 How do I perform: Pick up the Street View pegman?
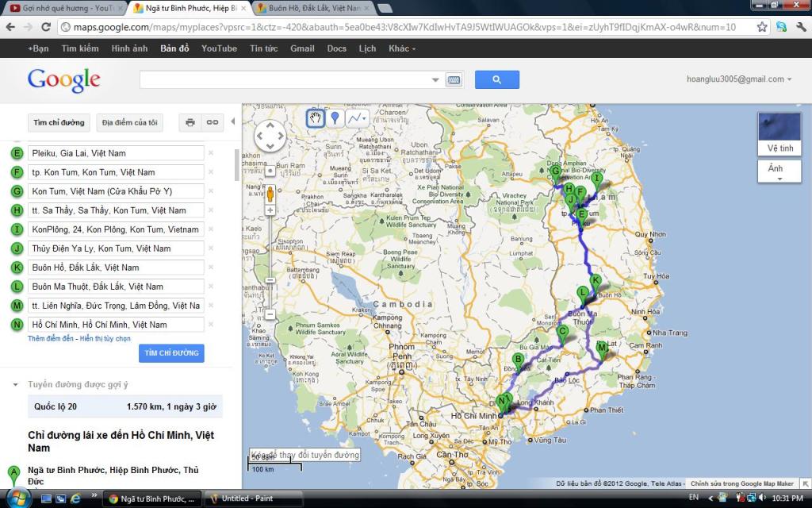tap(270, 194)
